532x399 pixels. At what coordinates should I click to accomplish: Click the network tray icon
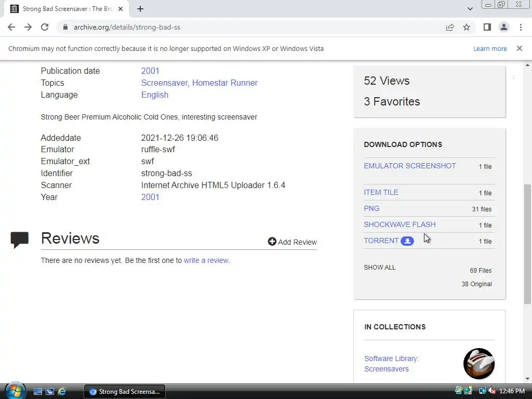[x=482, y=391]
